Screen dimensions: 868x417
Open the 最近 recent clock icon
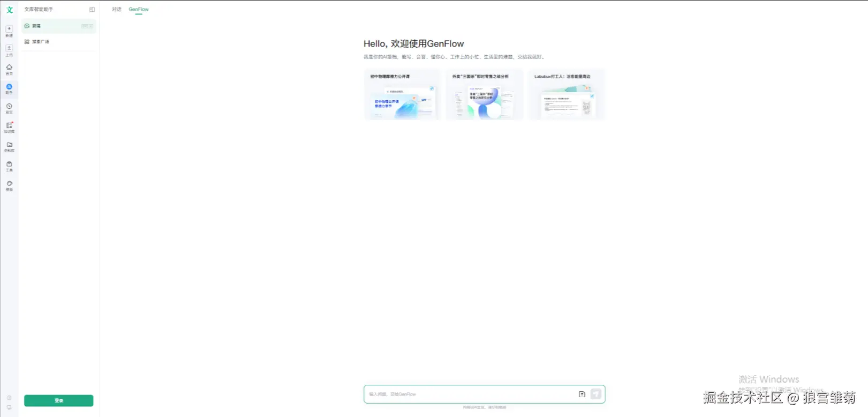tap(9, 106)
